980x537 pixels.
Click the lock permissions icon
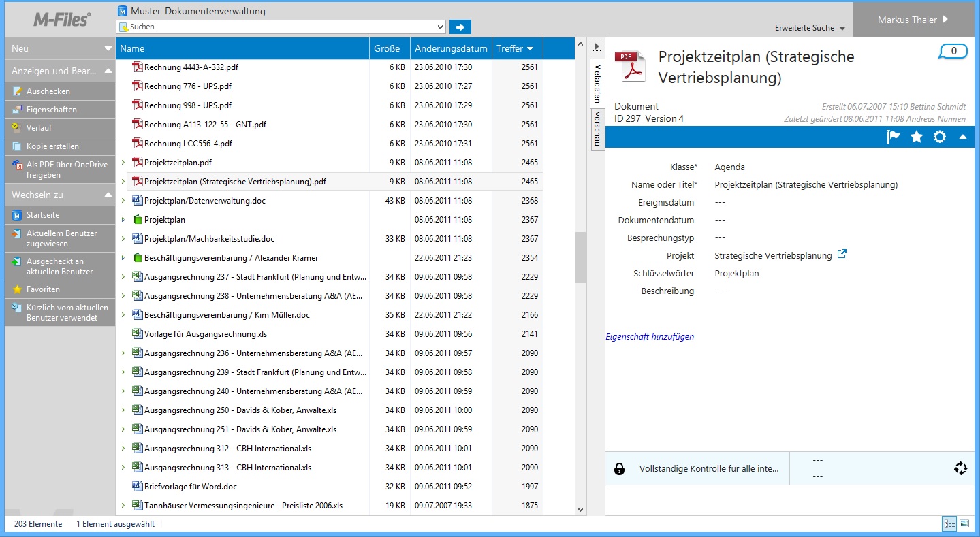pos(619,469)
